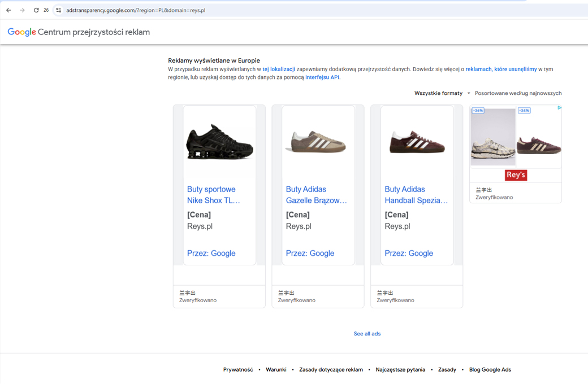Viewport: 588px width, 384px height.
Task: Click the 'See all ads' link
Action: pos(367,333)
